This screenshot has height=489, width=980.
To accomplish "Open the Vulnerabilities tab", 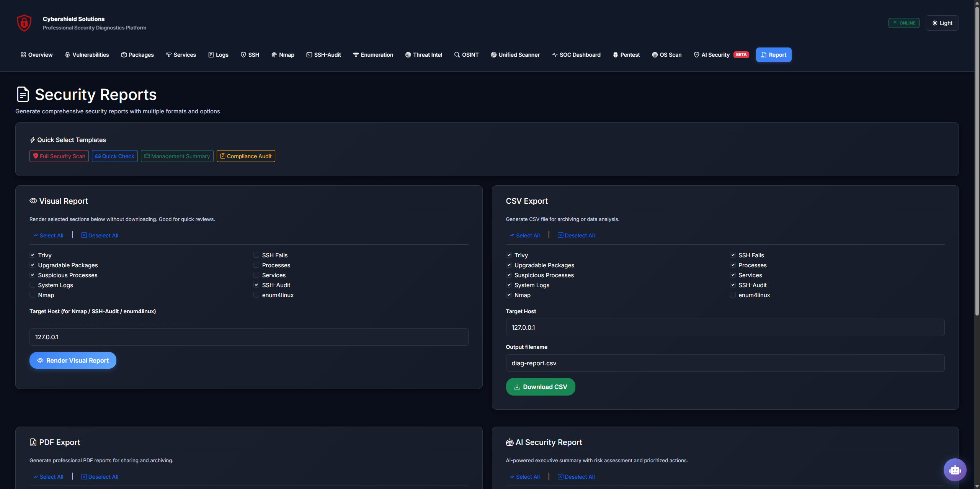I will click(x=87, y=55).
